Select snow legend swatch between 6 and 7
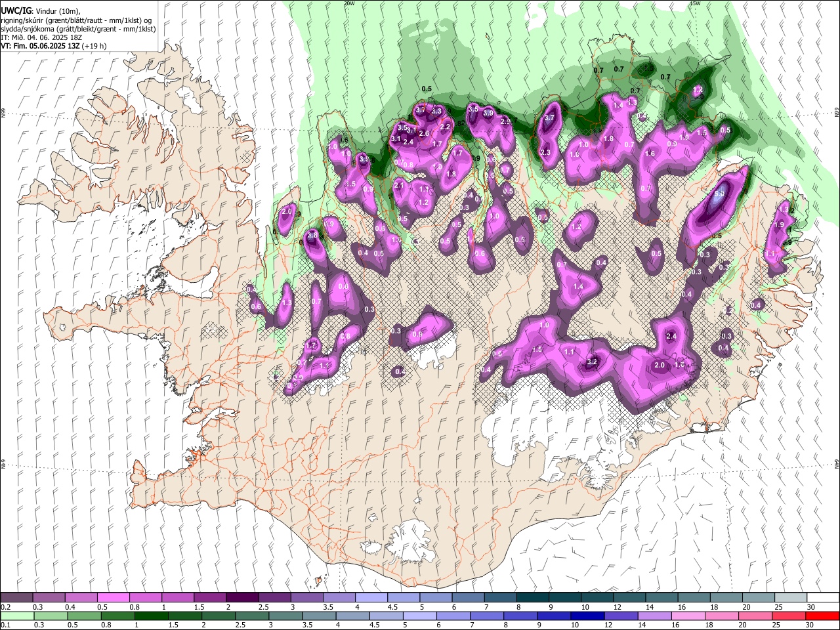This screenshot has height=630, width=840. click(x=467, y=598)
